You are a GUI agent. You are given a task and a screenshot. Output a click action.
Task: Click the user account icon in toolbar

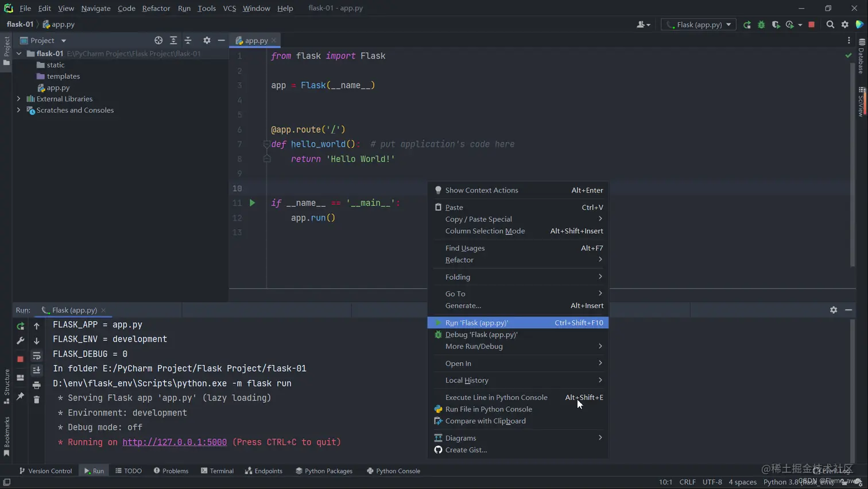coord(643,25)
